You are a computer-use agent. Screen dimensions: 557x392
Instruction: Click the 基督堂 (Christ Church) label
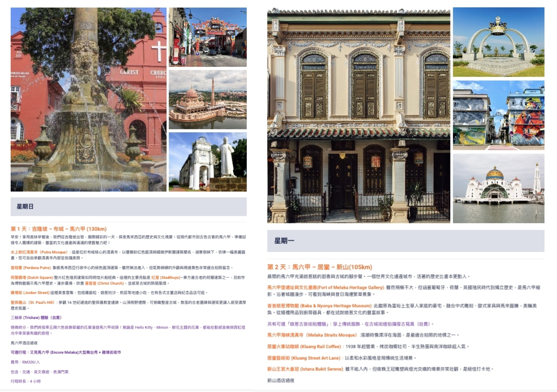pos(104,283)
